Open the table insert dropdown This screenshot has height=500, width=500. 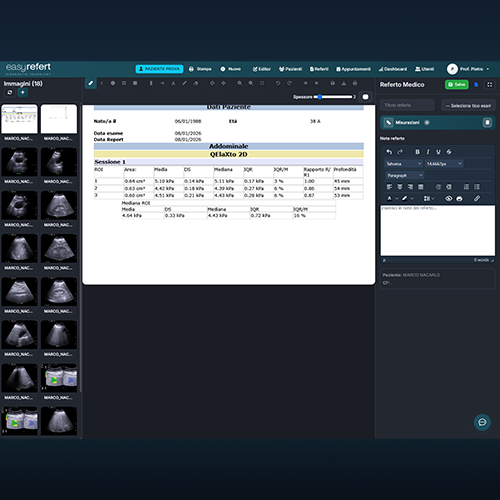point(429,199)
